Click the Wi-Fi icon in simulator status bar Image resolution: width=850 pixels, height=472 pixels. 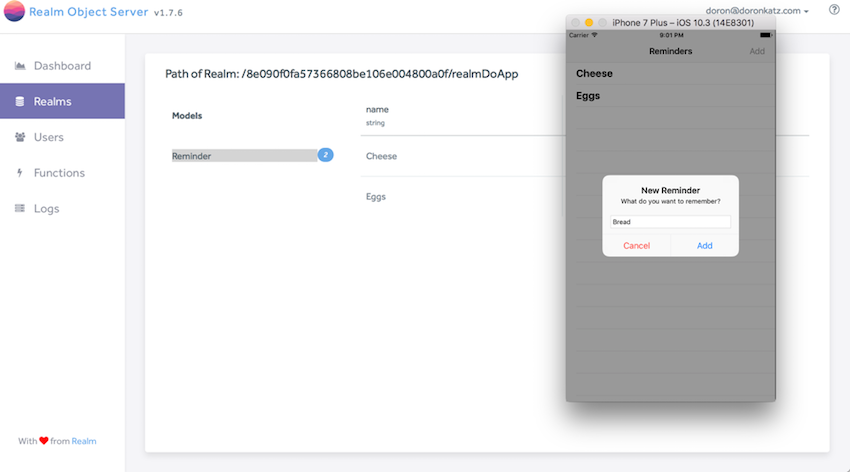click(594, 35)
